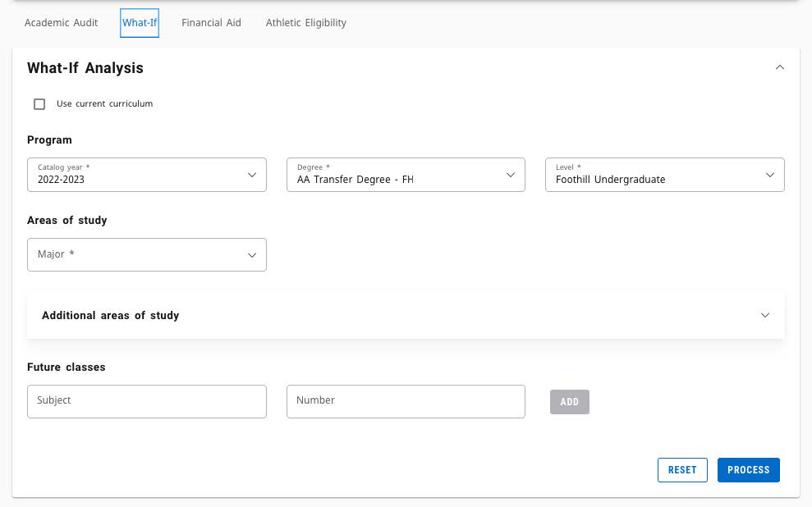Click the Catalog year dropdown arrow icon
812x507 pixels.
252,175
